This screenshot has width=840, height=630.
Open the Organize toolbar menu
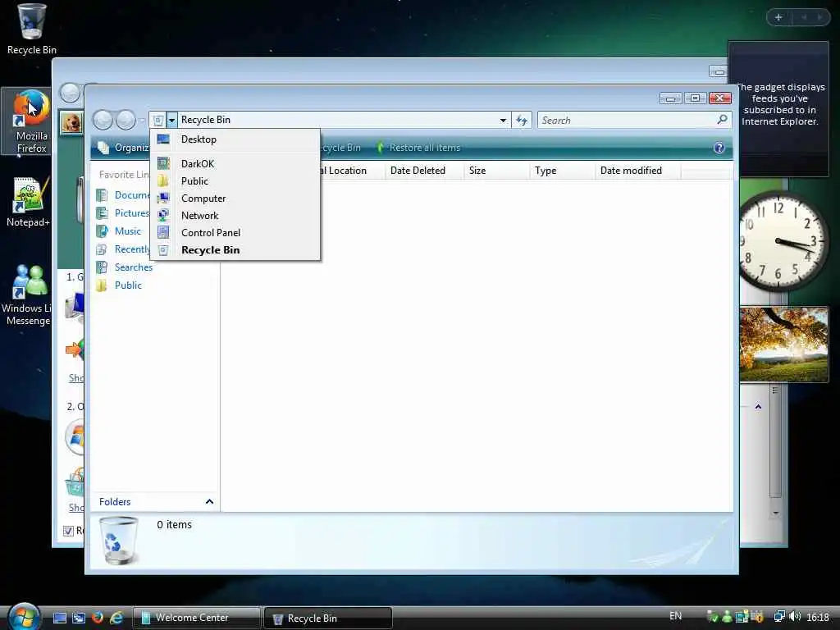click(123, 148)
